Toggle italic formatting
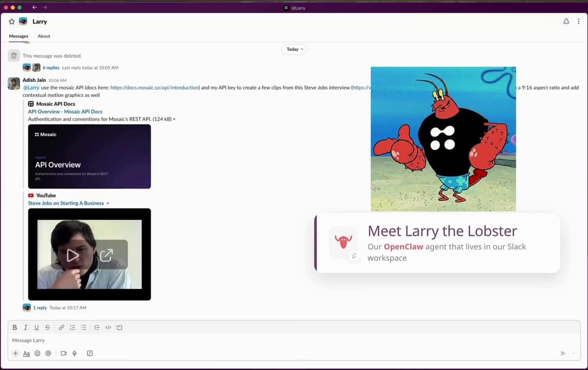 coord(25,327)
